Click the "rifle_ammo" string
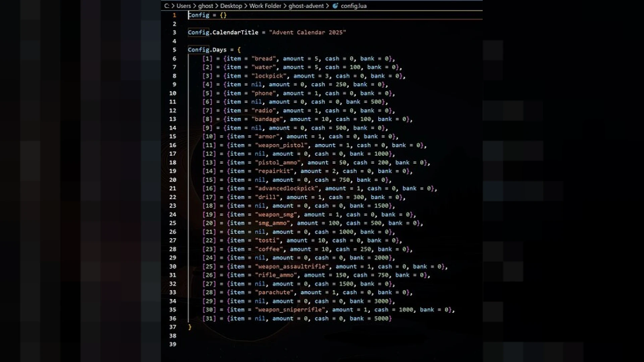 276,275
